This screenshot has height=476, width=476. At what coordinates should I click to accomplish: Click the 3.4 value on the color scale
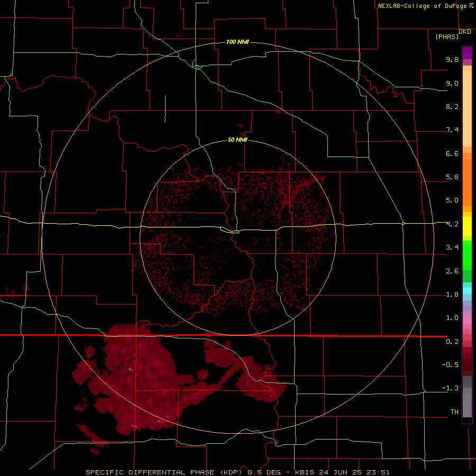pos(452,248)
